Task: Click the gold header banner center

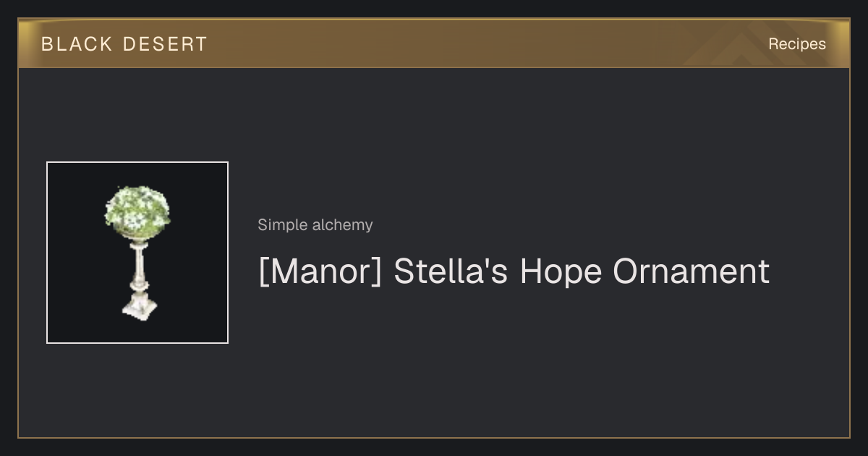Action: coord(434,43)
